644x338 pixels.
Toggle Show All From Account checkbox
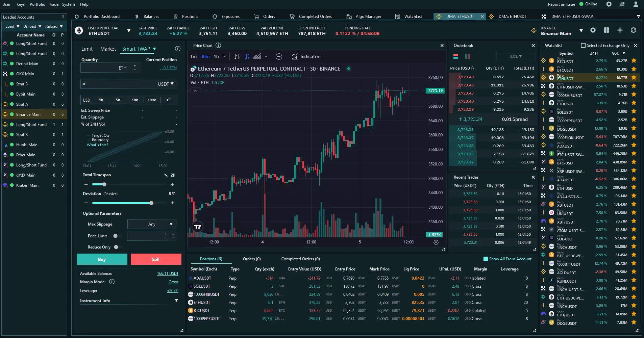pyautogui.click(x=486, y=259)
